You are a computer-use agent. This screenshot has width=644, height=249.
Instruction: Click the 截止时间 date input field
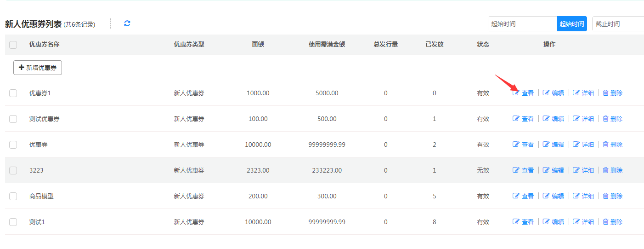[x=617, y=24]
